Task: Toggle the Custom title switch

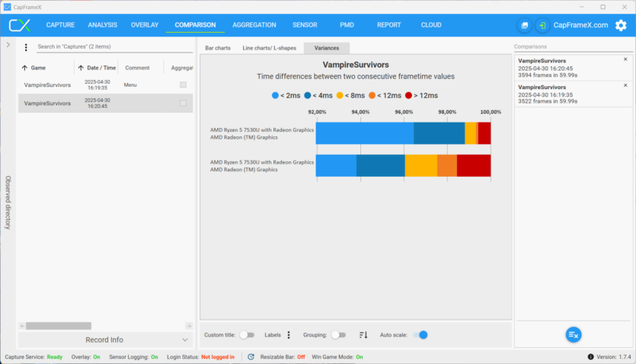Action: tap(247, 335)
